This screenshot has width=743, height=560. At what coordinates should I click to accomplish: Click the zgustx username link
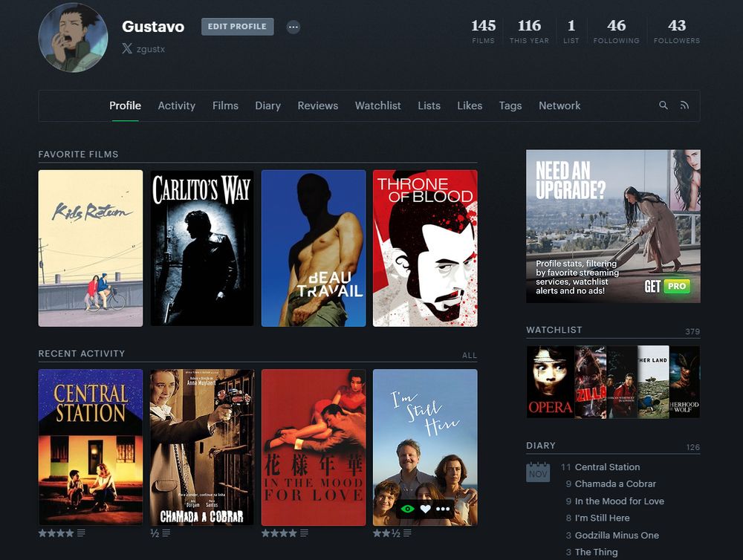pos(151,49)
